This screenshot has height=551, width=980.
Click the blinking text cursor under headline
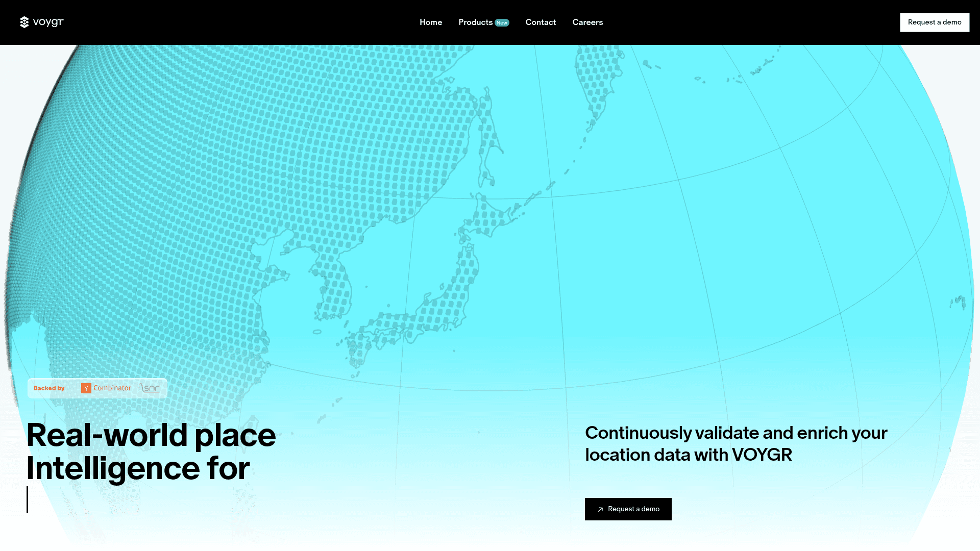click(28, 499)
